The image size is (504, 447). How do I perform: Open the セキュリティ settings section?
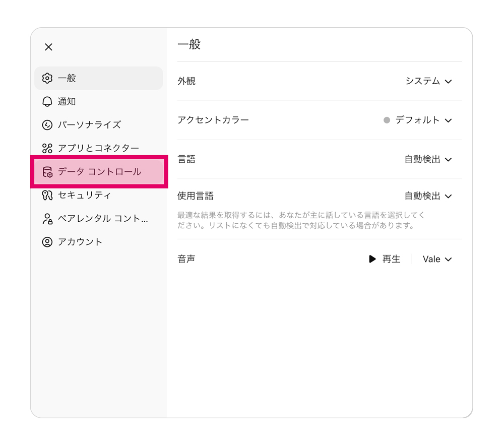(84, 195)
